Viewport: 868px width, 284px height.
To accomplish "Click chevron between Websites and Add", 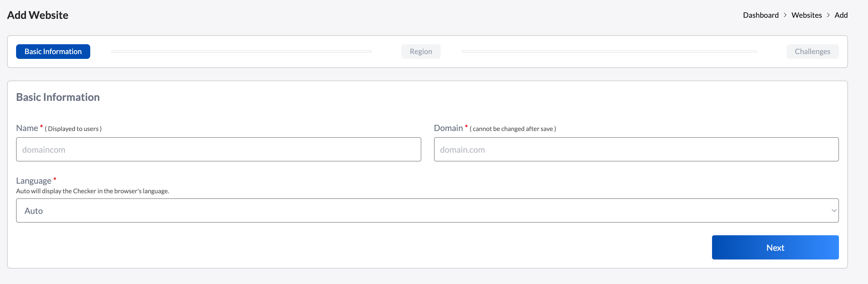I will (x=828, y=15).
